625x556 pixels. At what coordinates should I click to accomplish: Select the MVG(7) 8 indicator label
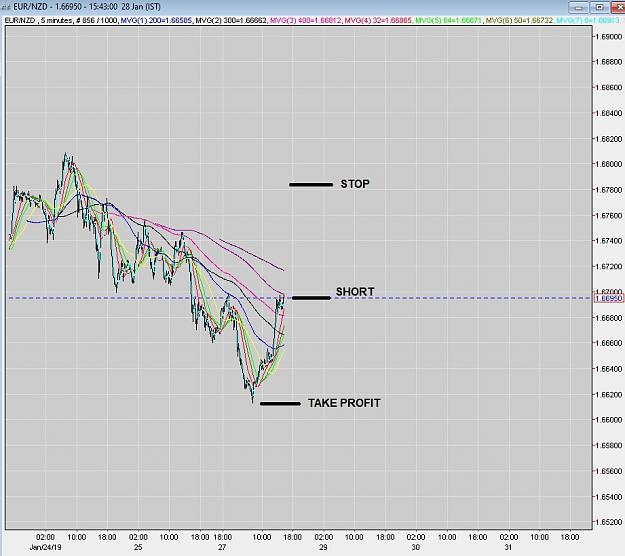coord(588,20)
